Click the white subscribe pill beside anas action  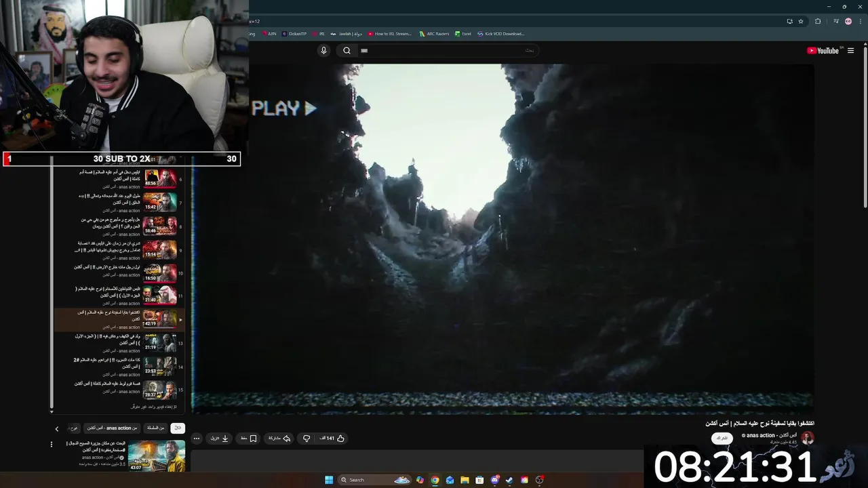pos(722,438)
